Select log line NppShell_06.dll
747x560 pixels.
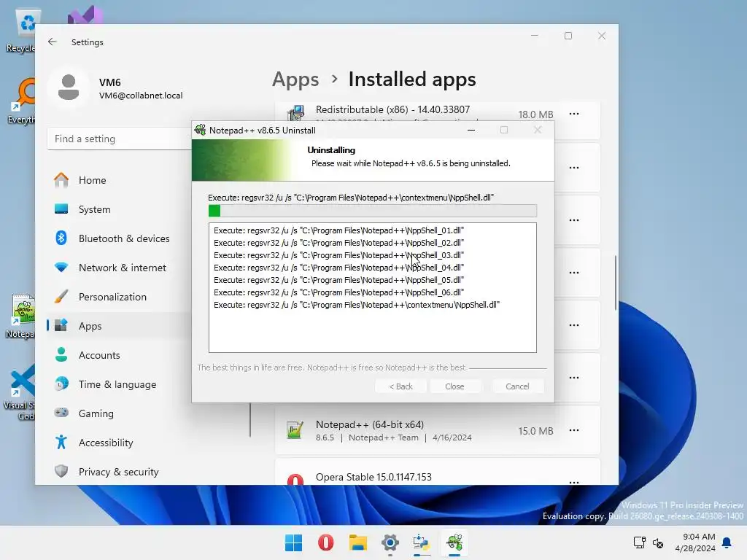tap(338, 292)
